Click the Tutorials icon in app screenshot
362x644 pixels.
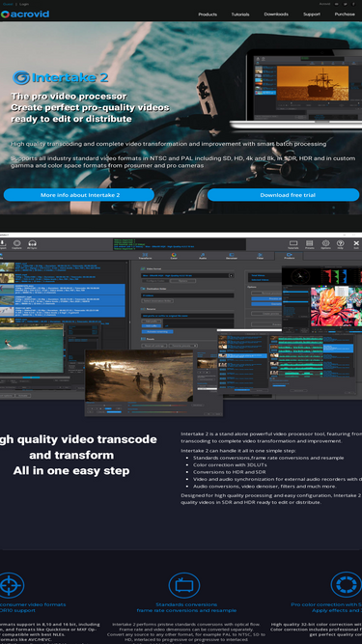coord(293,245)
